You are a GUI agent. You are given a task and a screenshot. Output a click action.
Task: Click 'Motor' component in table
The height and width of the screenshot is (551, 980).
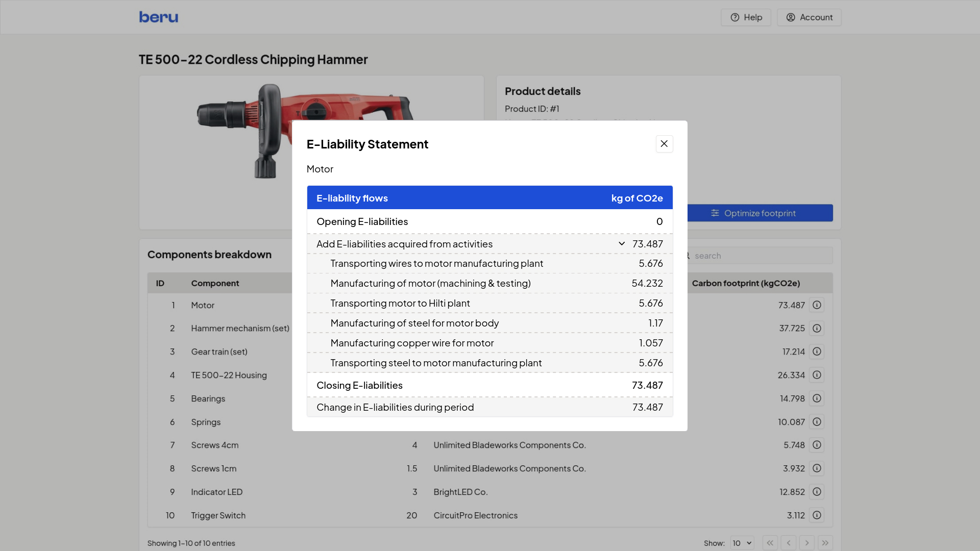point(203,305)
